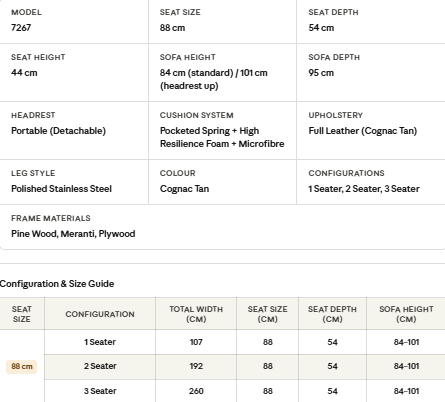
Task: Click the Configuration column header
Action: [100, 314]
